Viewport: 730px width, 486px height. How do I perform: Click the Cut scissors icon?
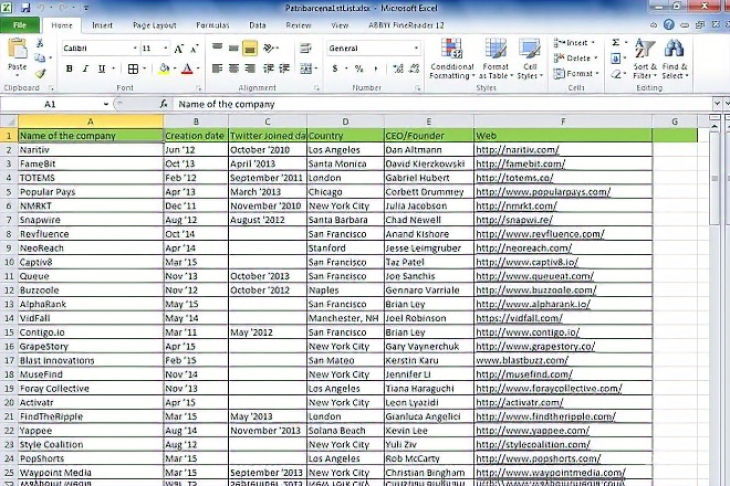40,43
